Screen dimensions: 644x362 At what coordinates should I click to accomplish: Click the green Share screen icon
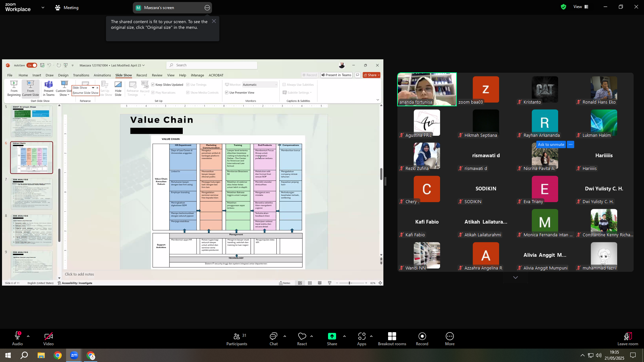click(x=332, y=336)
